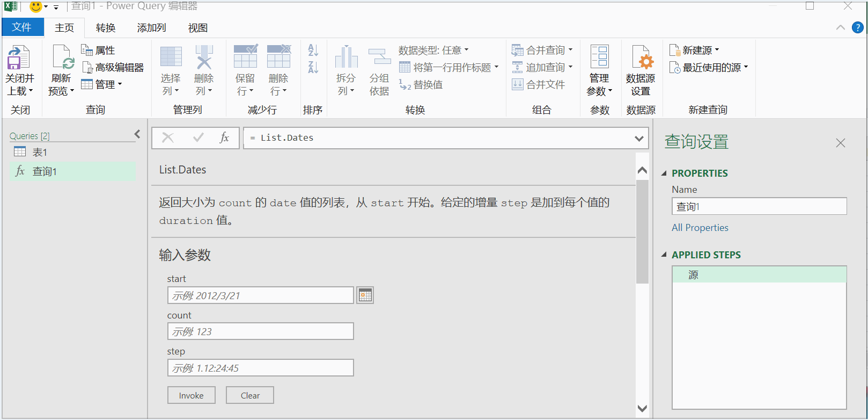Select the 表1 query
The image size is (868, 420).
[72, 152]
